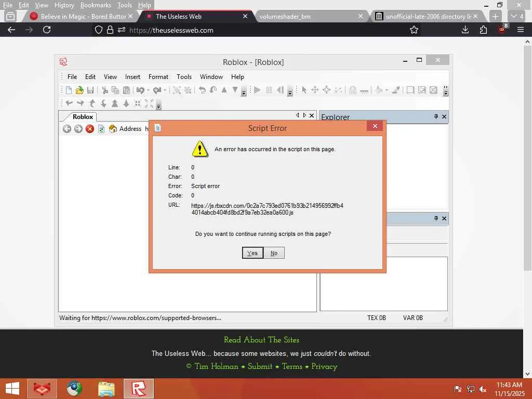Open the Undo history dropdown arrow
Screen dimensions: 532x399
[148, 90]
